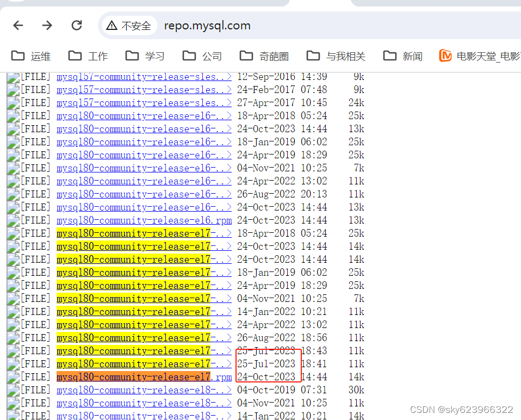This screenshot has width=521, height=420.
Task: Click file icon in el6 18-Jan-2019 row
Action: (13, 143)
